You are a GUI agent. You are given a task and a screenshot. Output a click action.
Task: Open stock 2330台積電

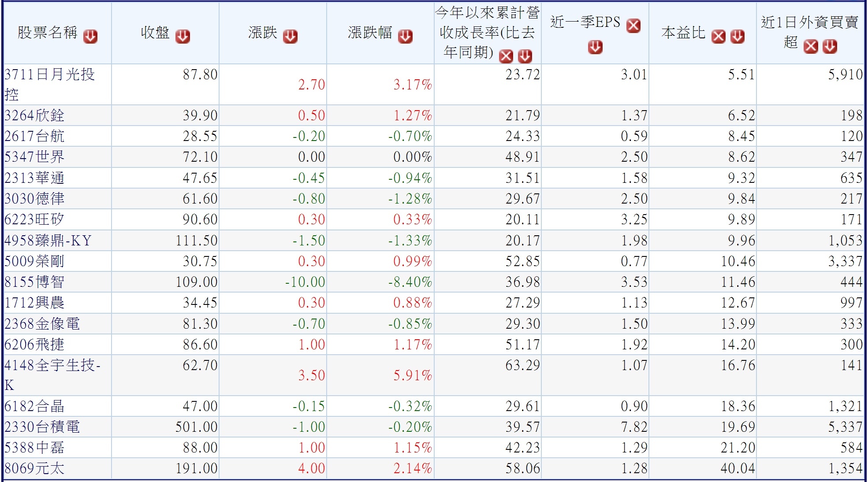42,426
